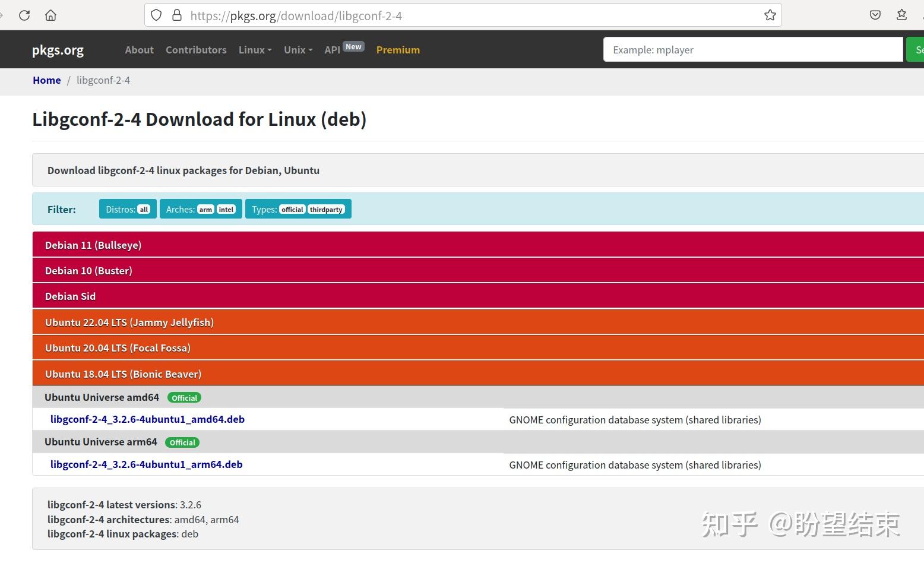
Task: Open the Save to Pocket icon
Action: pos(875,15)
